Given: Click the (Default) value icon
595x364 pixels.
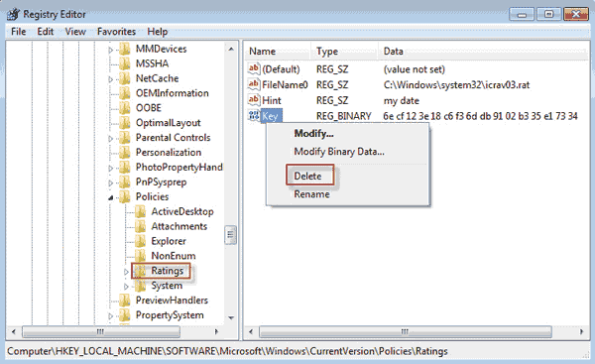Looking at the screenshot, I should (x=254, y=68).
